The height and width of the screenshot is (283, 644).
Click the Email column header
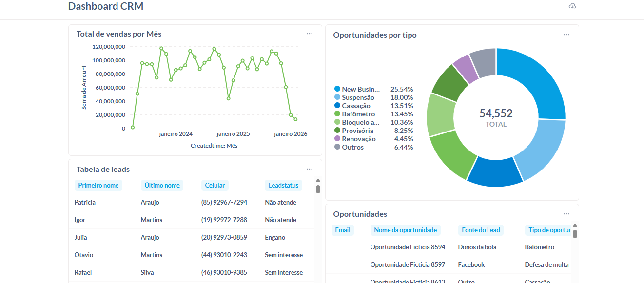343,230
